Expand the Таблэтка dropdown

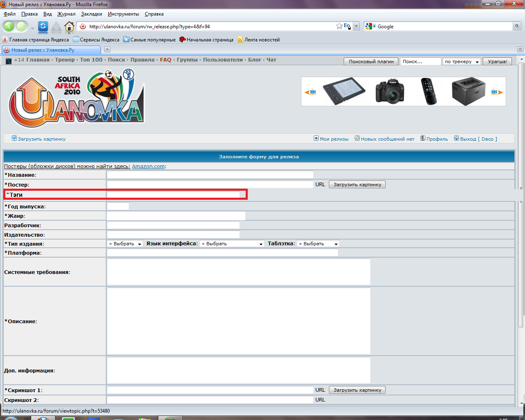point(318,244)
